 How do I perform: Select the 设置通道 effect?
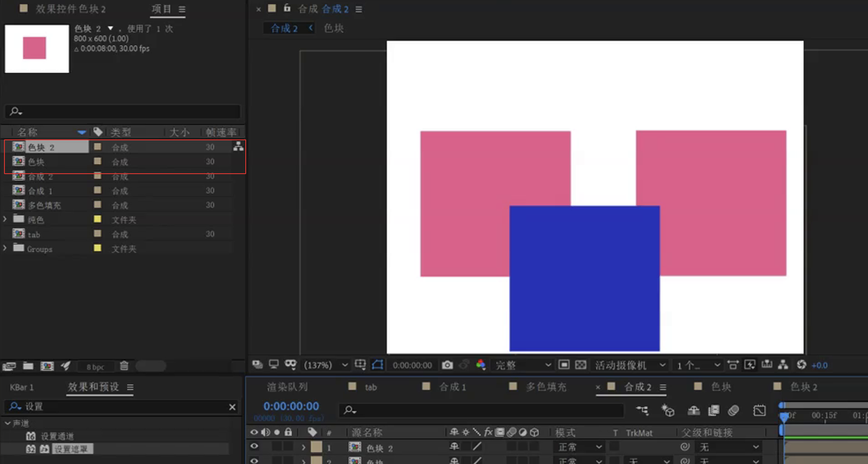(57, 436)
